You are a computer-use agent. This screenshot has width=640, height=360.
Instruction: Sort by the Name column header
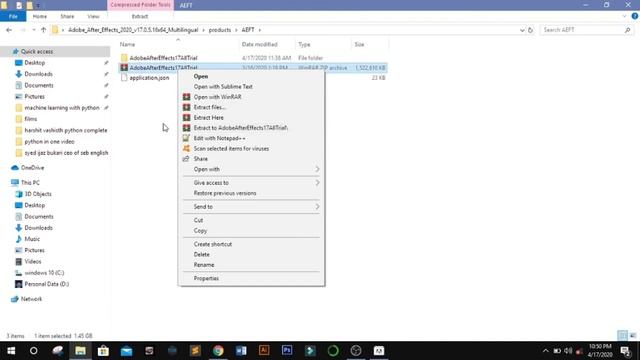coord(178,44)
